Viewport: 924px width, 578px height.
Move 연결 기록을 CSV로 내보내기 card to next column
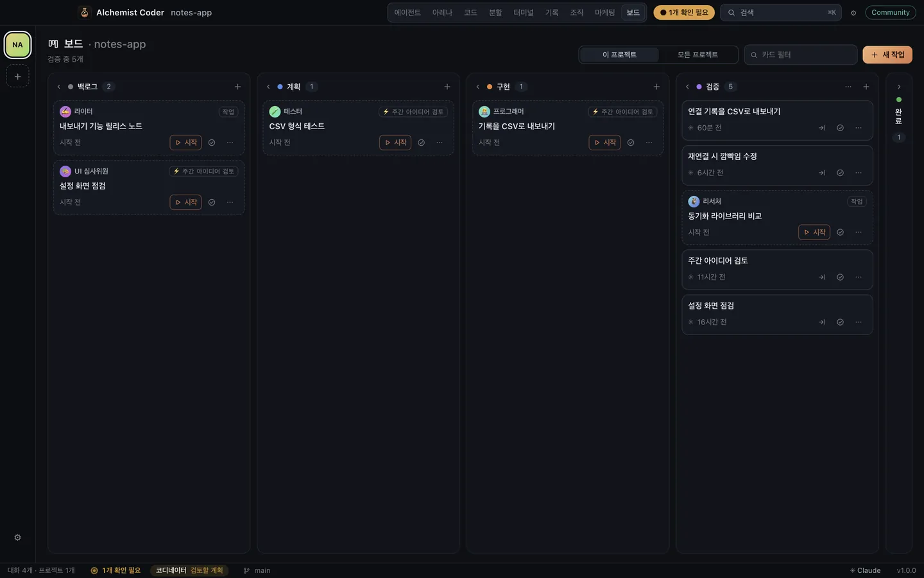point(822,128)
